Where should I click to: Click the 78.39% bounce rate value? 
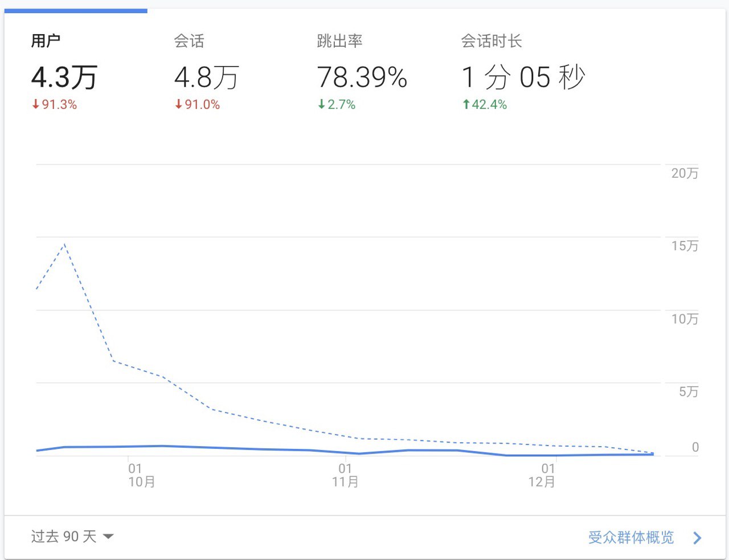coord(362,77)
